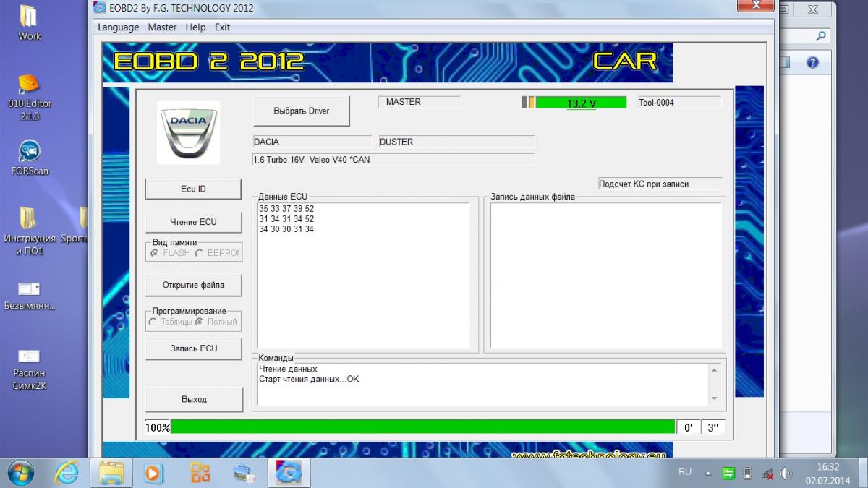Launch Internet Explorer from taskbar
868x488 pixels.
pyautogui.click(x=67, y=473)
